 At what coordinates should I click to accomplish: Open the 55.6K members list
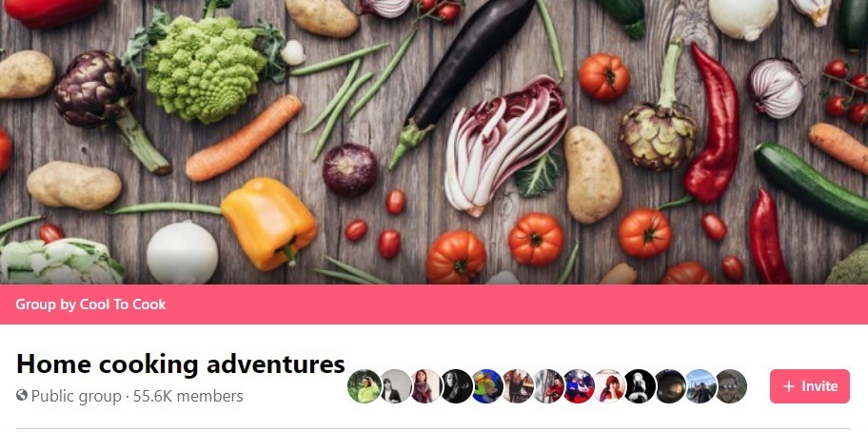(x=188, y=396)
